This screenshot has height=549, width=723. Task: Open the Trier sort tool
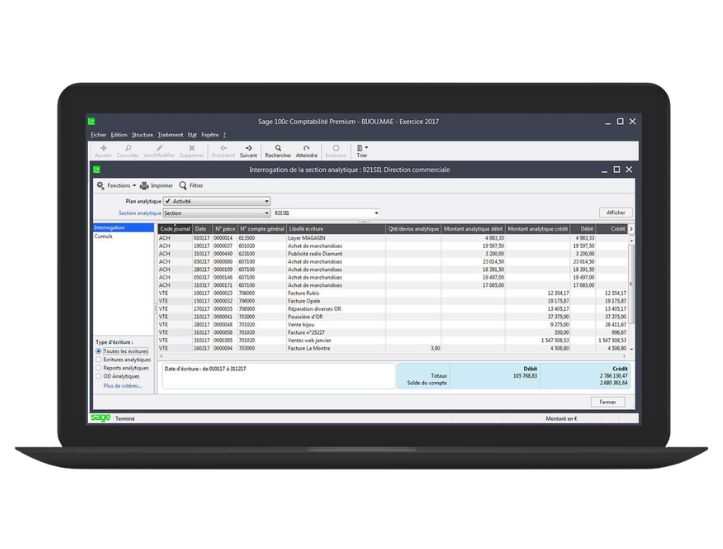(362, 151)
